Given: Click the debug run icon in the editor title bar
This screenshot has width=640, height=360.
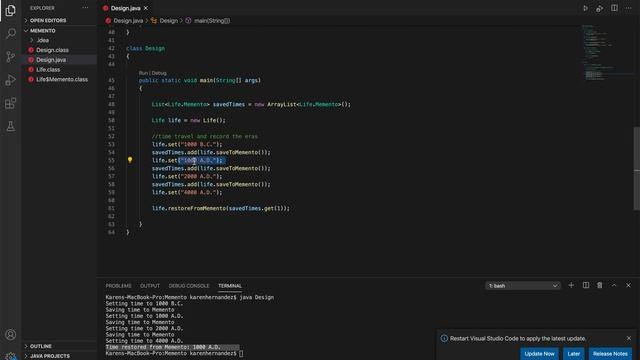Looking at the screenshot, I should pyautogui.click(x=600, y=8).
